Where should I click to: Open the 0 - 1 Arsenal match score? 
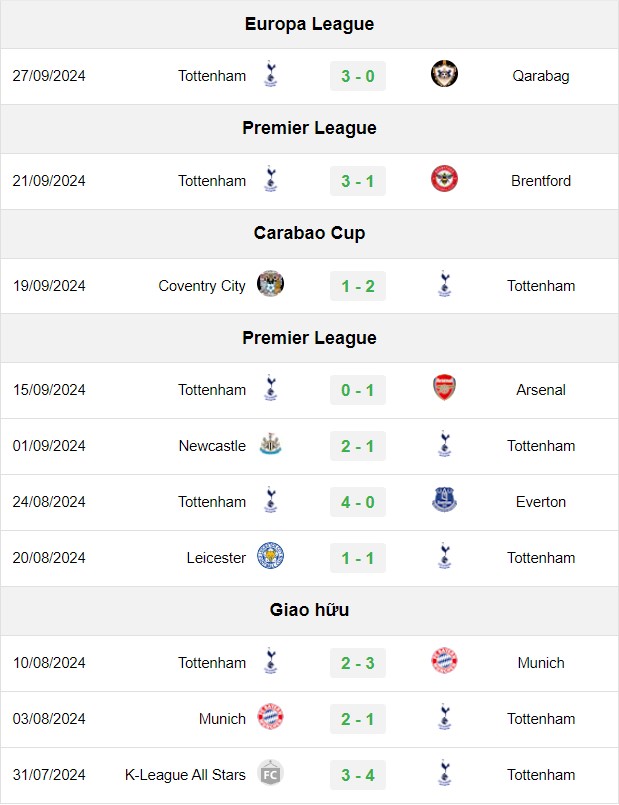358,390
